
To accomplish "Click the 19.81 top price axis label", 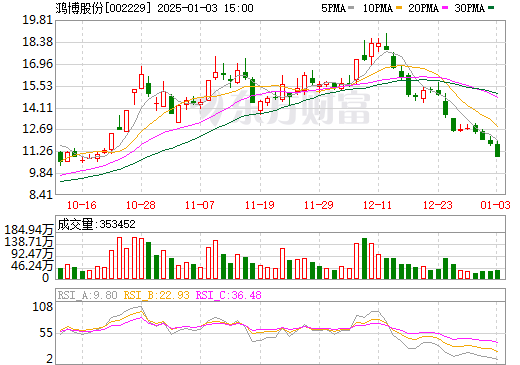I will [x=37, y=20].
